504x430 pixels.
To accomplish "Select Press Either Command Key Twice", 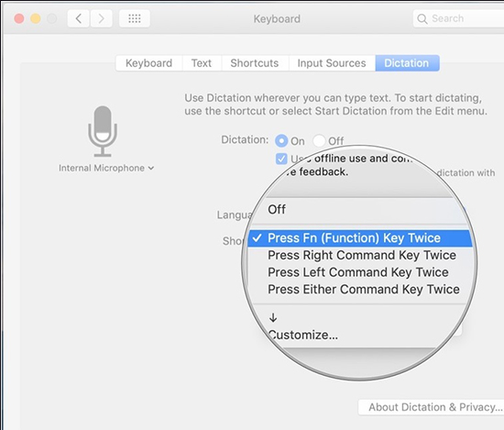I will click(363, 290).
